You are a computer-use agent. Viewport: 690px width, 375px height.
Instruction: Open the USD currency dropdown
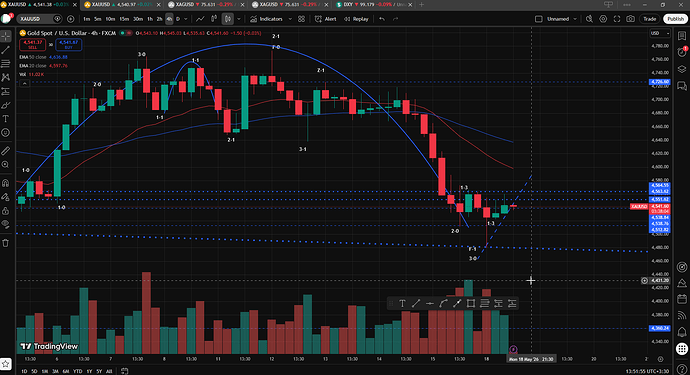pyautogui.click(x=660, y=33)
